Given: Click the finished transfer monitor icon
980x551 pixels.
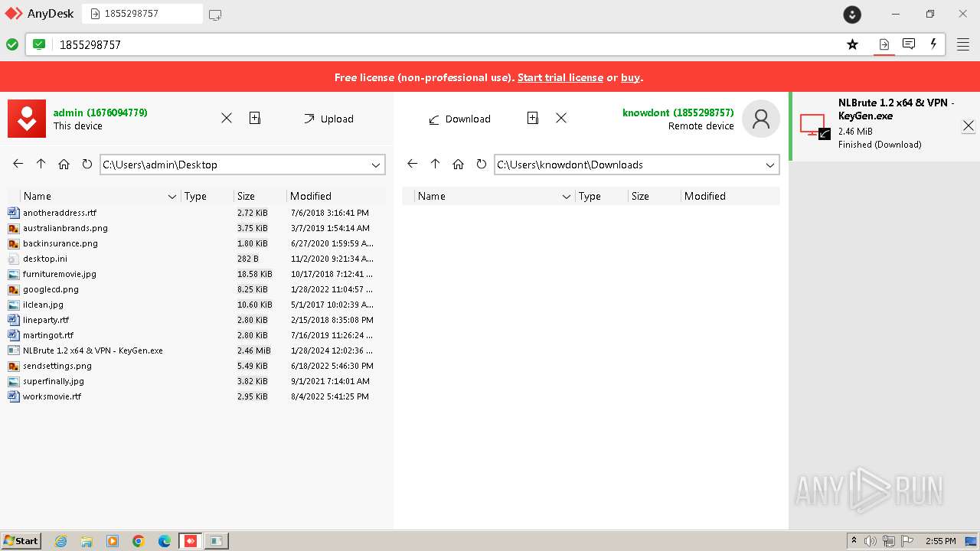Looking at the screenshot, I should [815, 126].
